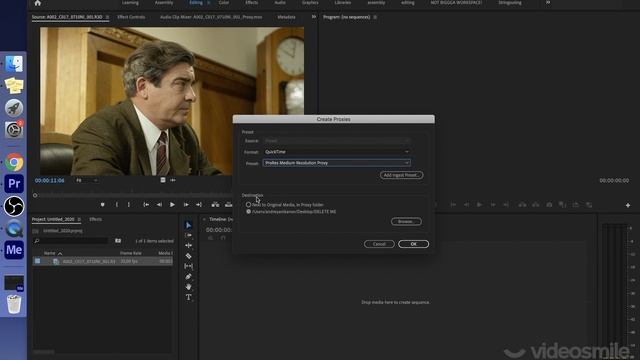This screenshot has height=360, width=640.
Task: Go to In point in Source monitor
Action: pyautogui.click(x=146, y=204)
